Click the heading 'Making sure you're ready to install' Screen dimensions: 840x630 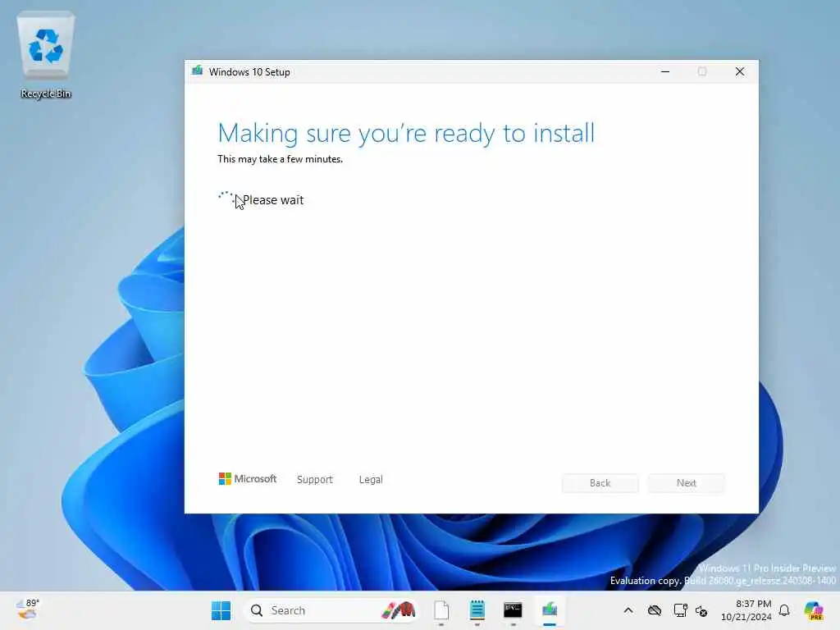coord(406,133)
